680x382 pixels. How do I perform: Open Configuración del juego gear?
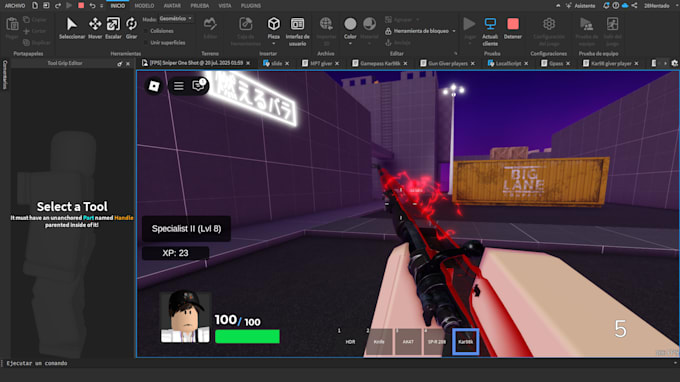click(x=549, y=24)
